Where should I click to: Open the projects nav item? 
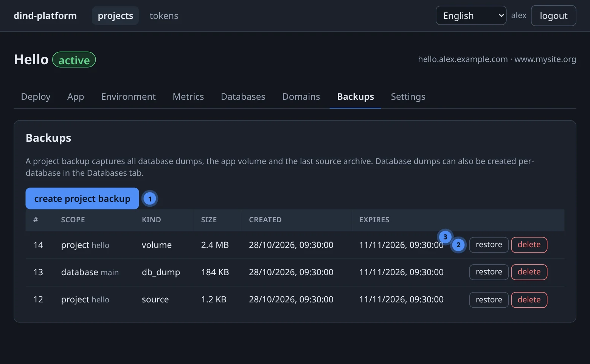[115, 15]
